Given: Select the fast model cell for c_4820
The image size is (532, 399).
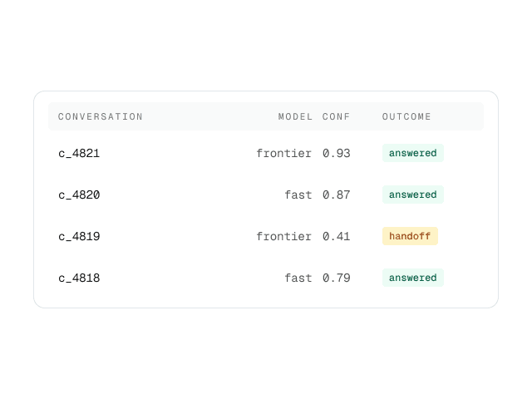Looking at the screenshot, I should pos(298,195).
